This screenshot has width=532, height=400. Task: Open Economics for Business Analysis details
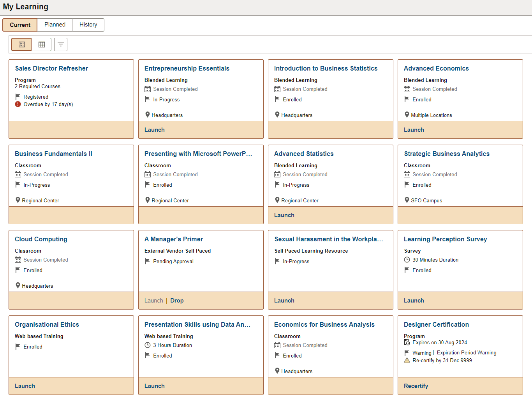click(x=324, y=324)
